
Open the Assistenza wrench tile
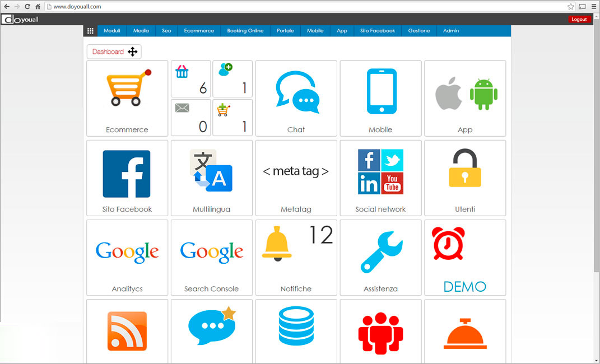[x=381, y=258]
